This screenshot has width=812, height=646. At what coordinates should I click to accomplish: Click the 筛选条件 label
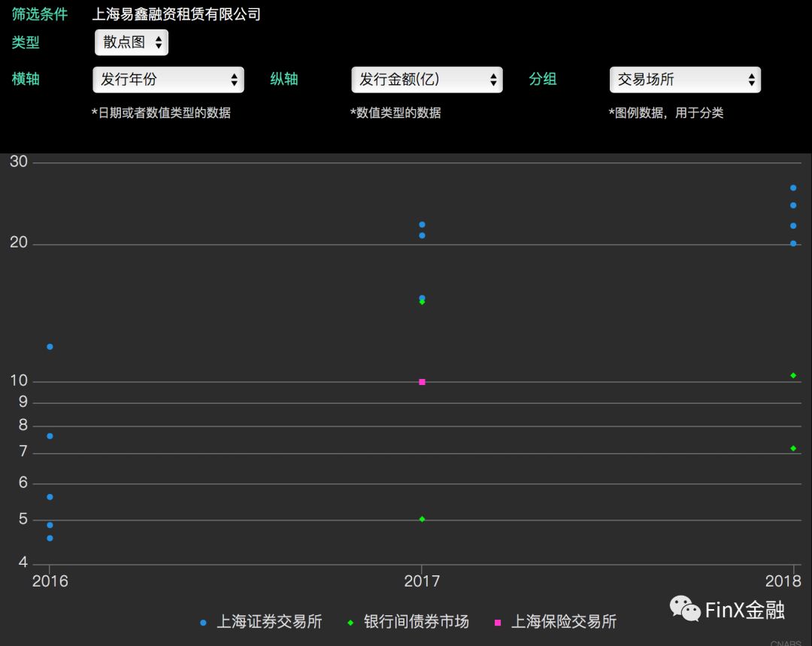(40, 14)
